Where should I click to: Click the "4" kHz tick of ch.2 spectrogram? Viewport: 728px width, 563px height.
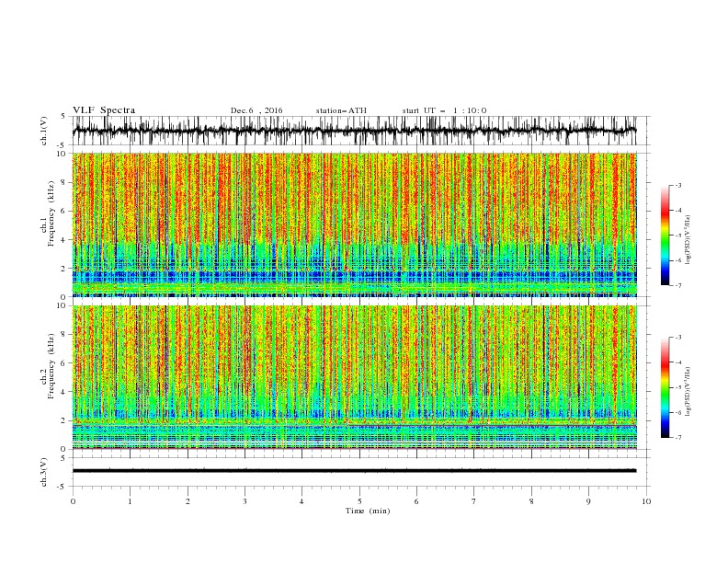click(x=64, y=392)
